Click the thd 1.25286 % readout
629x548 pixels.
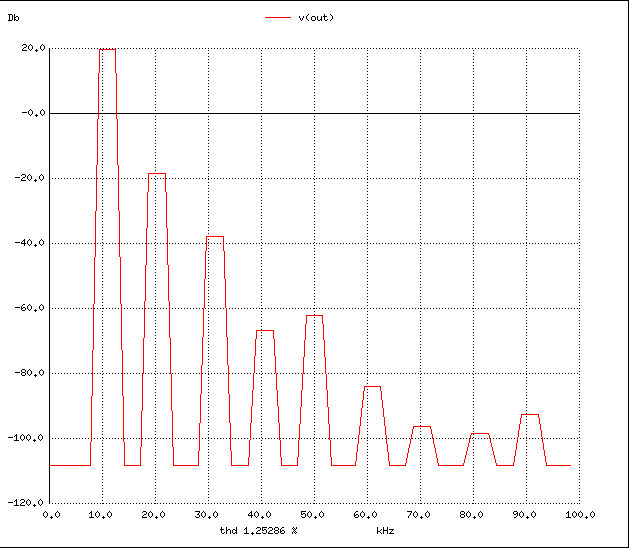[x=259, y=530]
